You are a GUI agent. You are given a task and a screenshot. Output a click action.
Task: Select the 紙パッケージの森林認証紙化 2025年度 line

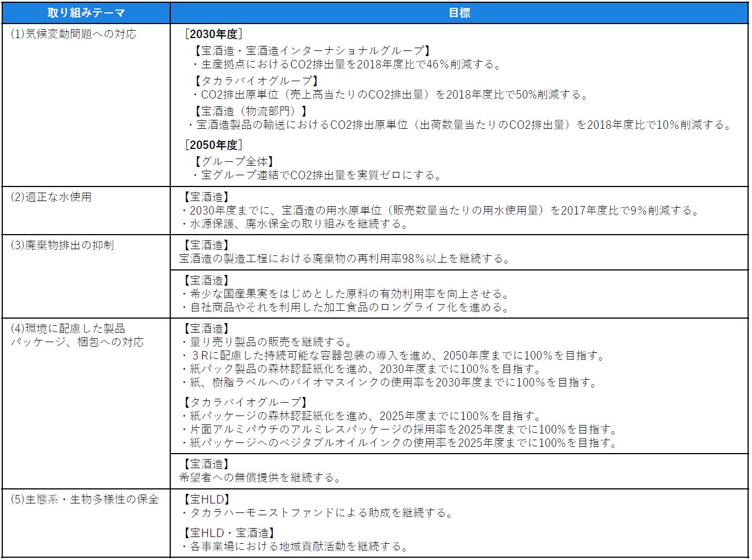coord(361,416)
